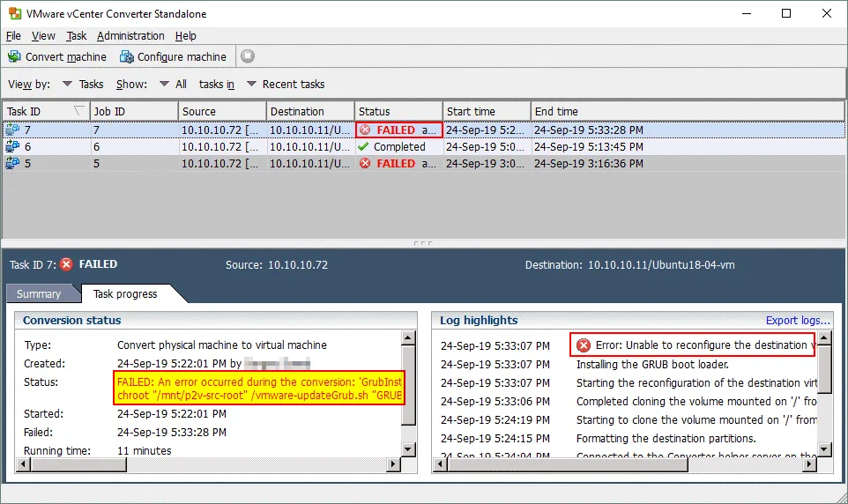The image size is (848, 504).
Task: Click the Export logs link
Action: [797, 320]
